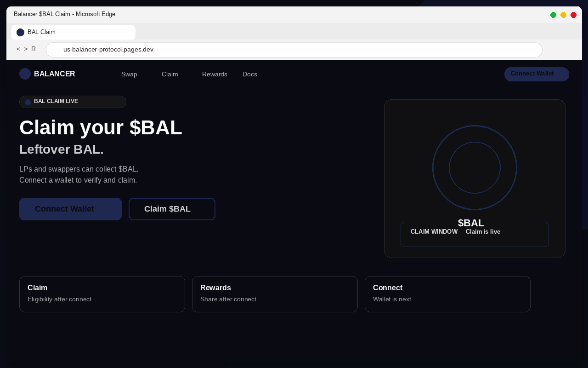Click the BAL CLAIM LIVE badge text

pos(56,101)
